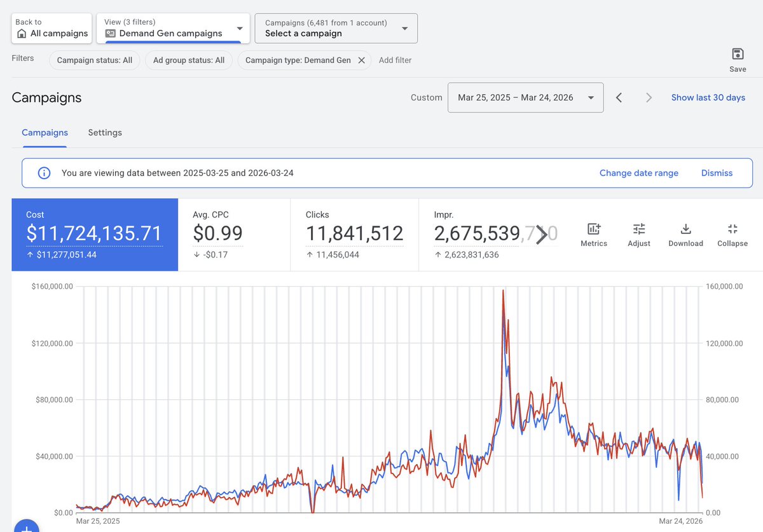
Task: Select the Cost scorecard
Action: 95,235
